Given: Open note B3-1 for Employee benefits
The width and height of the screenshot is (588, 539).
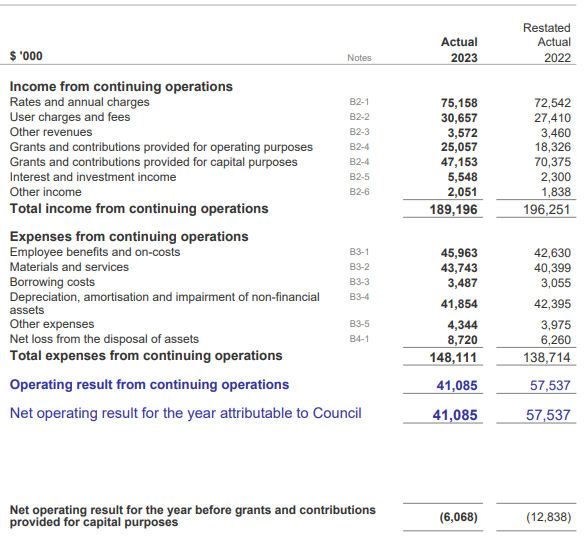Looking at the screenshot, I should (359, 252).
